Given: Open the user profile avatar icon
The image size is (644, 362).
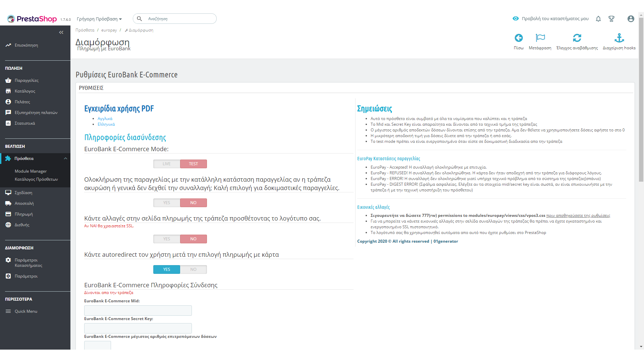Looking at the screenshot, I should tap(631, 19).
